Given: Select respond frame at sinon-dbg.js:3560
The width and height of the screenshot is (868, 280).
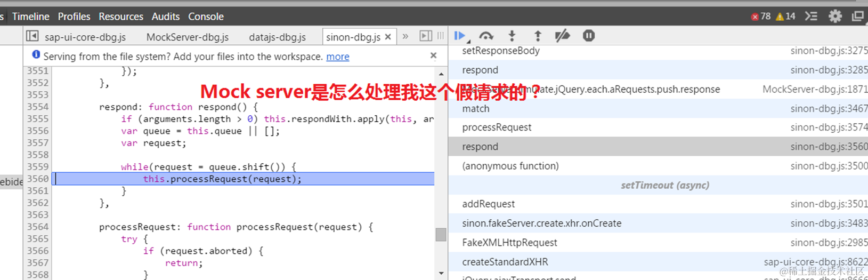Looking at the screenshot, I should pyautogui.click(x=658, y=147).
